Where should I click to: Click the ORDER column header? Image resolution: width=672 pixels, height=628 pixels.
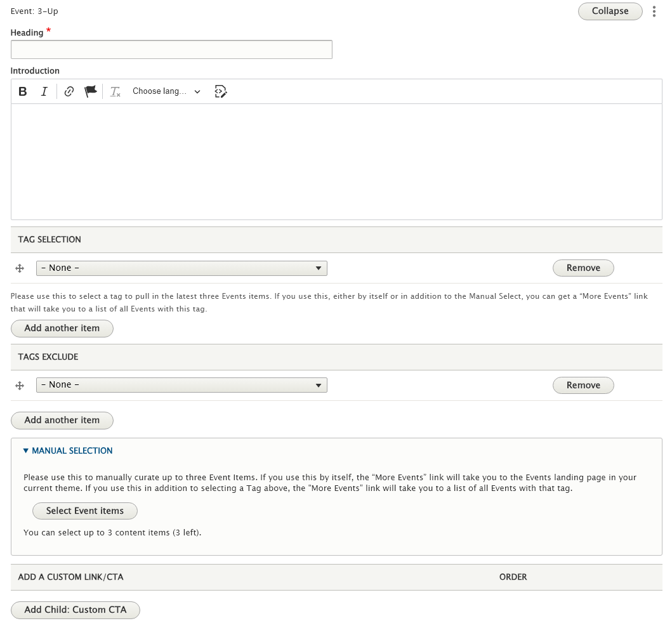coord(513,577)
